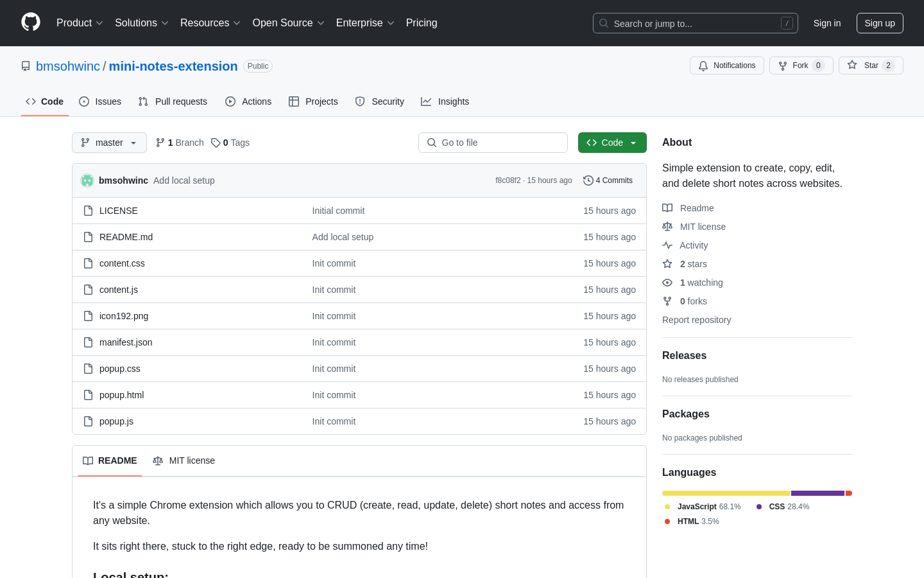
Task: Click the f8c08f2 commit hash
Action: pos(508,180)
